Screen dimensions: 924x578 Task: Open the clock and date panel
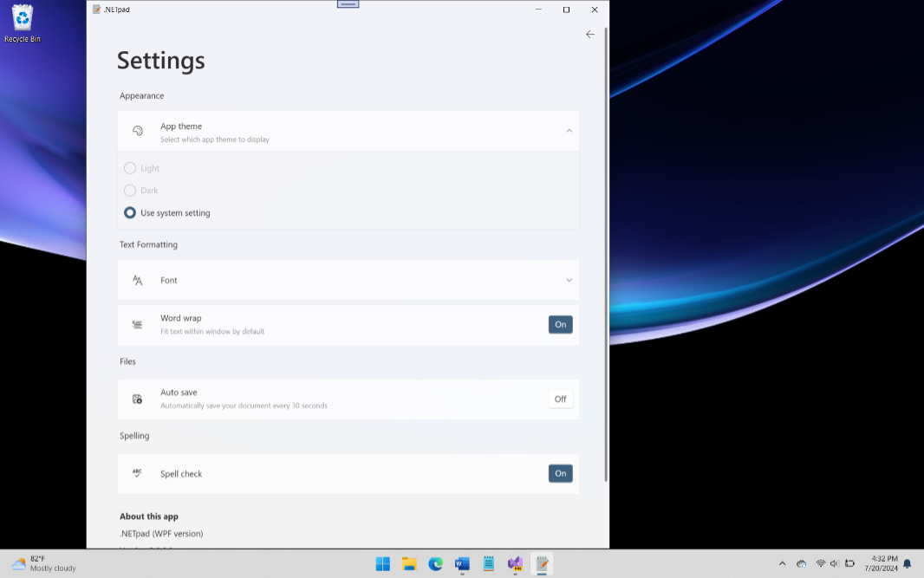(881, 563)
